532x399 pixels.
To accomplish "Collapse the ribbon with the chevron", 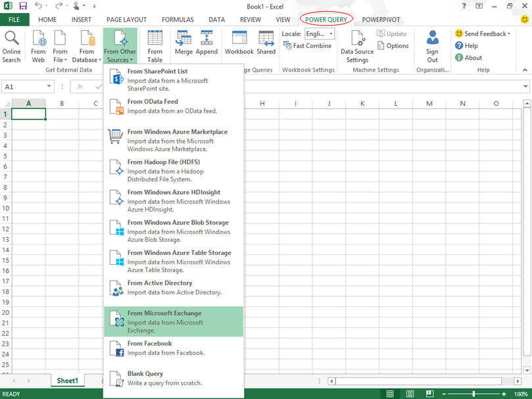I will 525,70.
